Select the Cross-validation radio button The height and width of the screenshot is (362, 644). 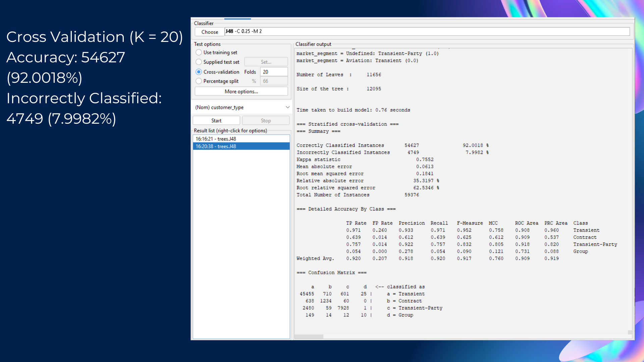(x=199, y=72)
